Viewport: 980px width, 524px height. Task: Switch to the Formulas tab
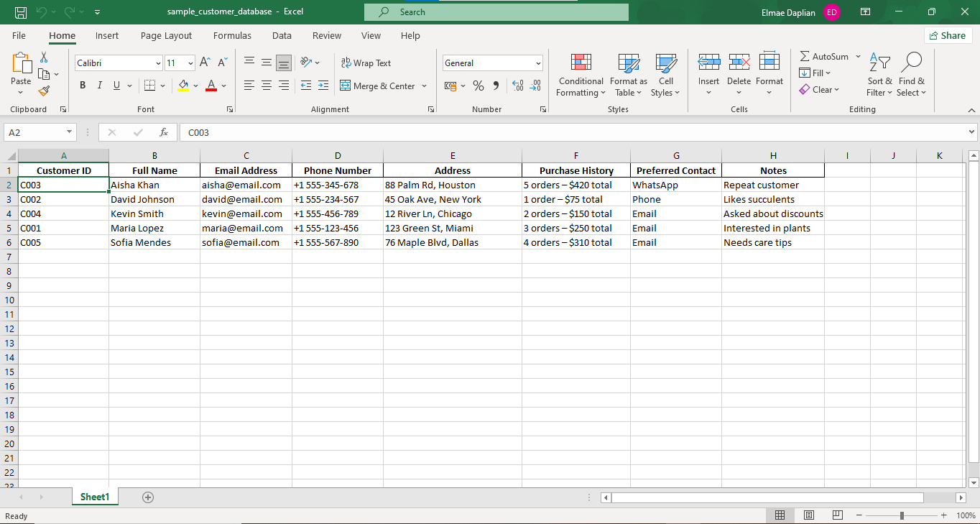pos(232,35)
